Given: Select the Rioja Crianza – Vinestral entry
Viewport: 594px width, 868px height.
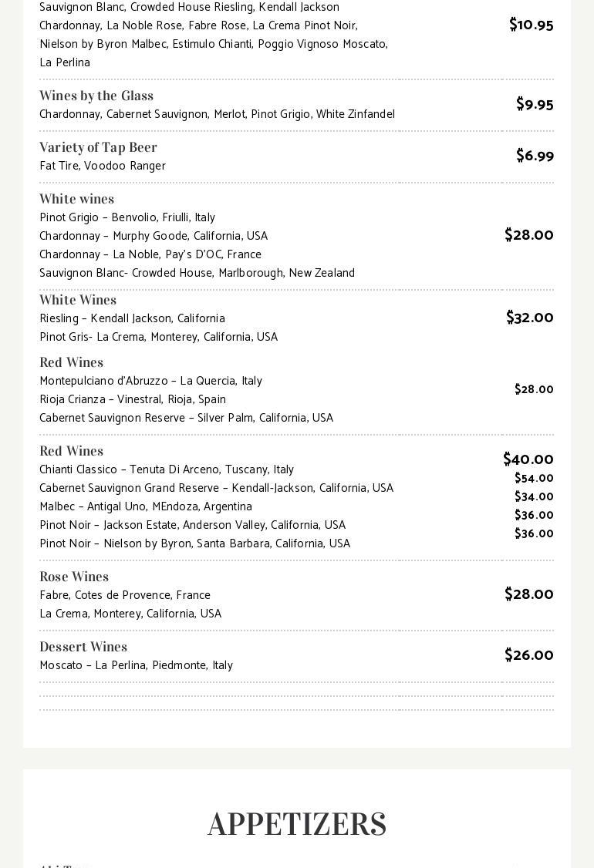Looking at the screenshot, I should [133, 399].
